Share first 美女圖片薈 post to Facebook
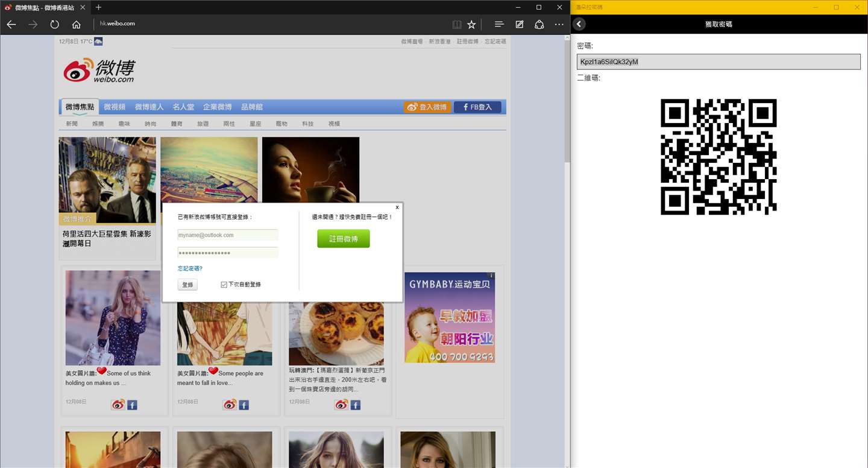The width and height of the screenshot is (868, 468). tap(132, 405)
